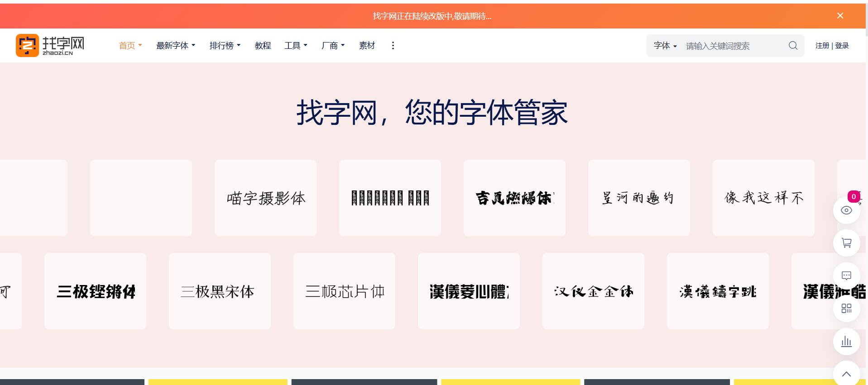The height and width of the screenshot is (385, 868).
Task: Expand the 最新字体 dropdown
Action: [176, 46]
